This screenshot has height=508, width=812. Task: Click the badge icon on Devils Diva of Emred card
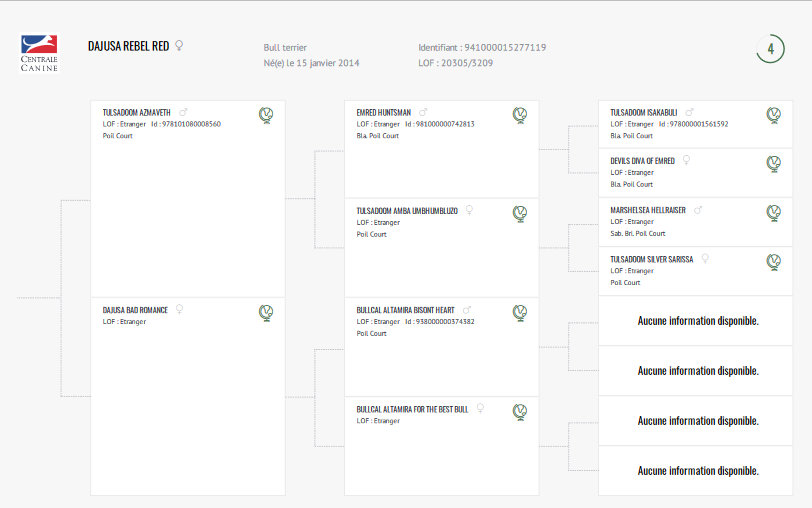click(x=774, y=163)
